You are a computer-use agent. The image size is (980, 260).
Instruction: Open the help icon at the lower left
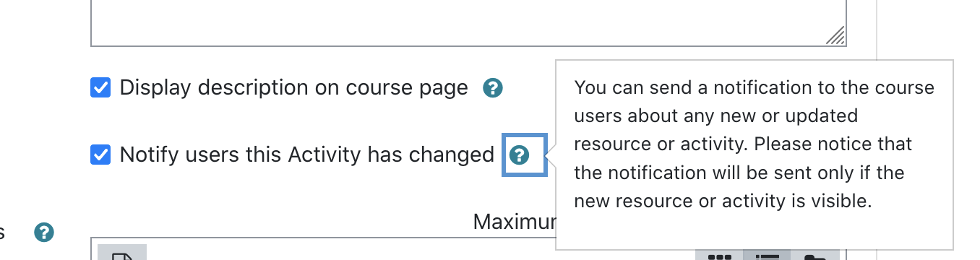click(x=44, y=233)
